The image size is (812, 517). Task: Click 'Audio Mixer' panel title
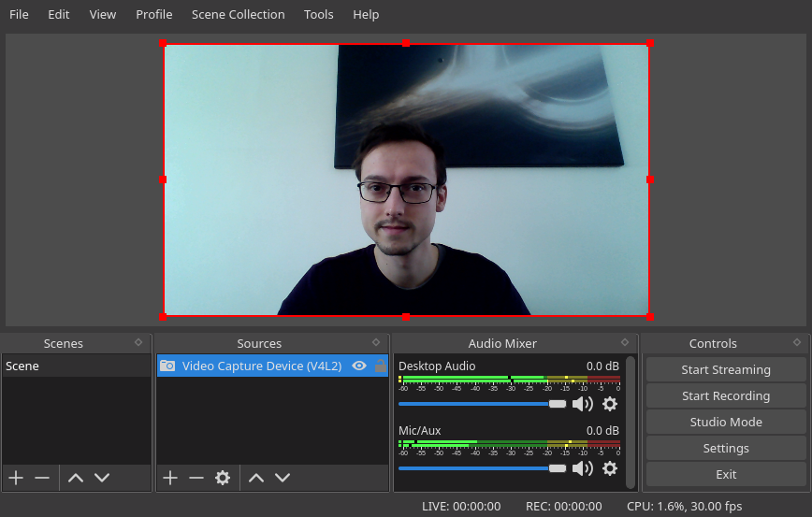tap(502, 343)
